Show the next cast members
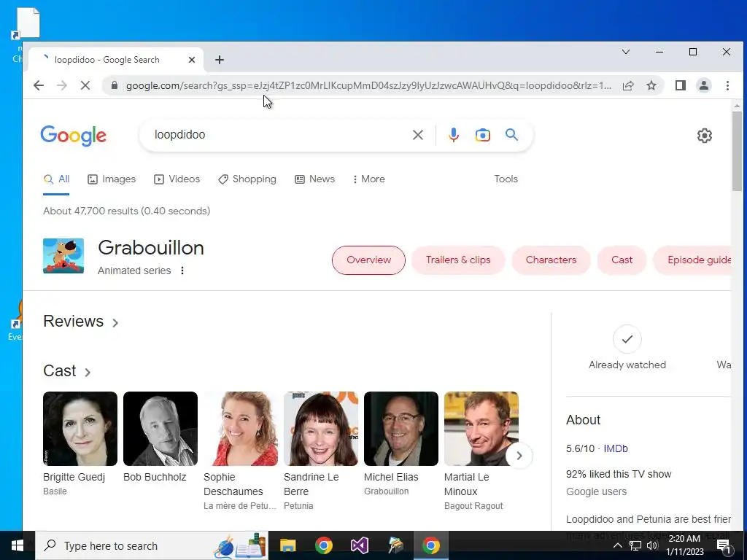Image resolution: width=747 pixels, height=560 pixels. 519,456
